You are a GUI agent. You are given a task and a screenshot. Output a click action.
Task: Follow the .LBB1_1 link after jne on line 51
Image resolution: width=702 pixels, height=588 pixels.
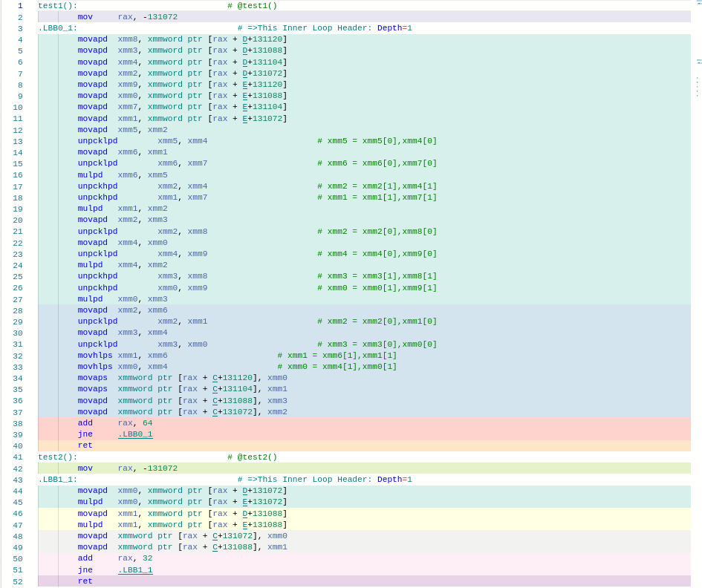coord(134,570)
